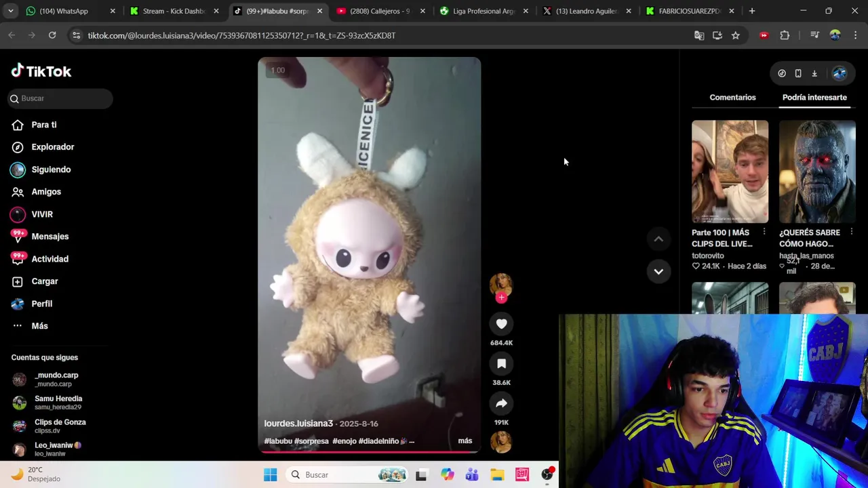Switch to Podría interesarte tab
This screenshot has height=488, width=868.
tap(814, 98)
